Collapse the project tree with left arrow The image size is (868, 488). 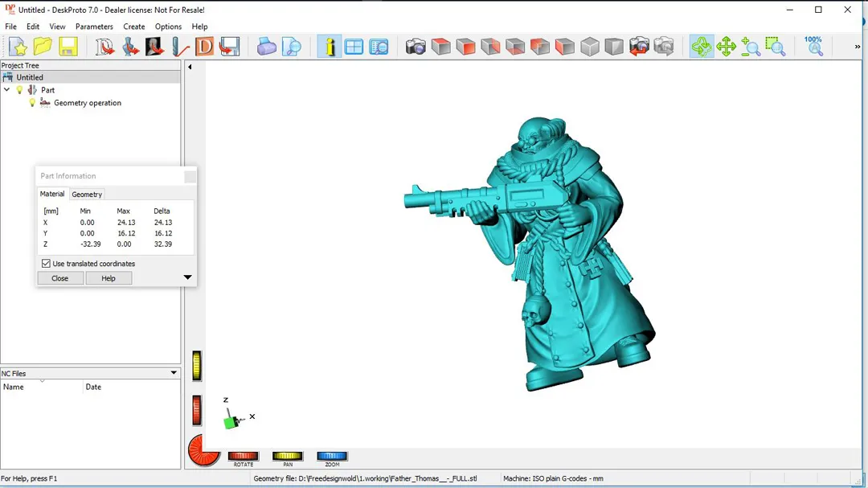(190, 67)
